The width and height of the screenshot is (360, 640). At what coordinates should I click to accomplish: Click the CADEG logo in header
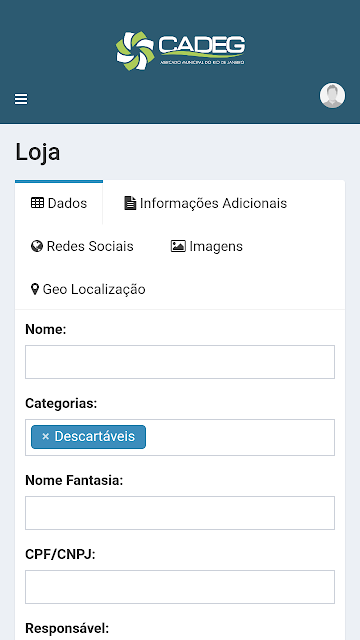[180, 51]
